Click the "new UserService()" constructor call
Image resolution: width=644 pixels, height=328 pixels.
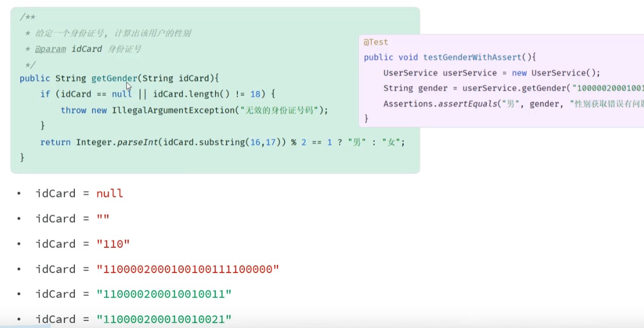556,73
